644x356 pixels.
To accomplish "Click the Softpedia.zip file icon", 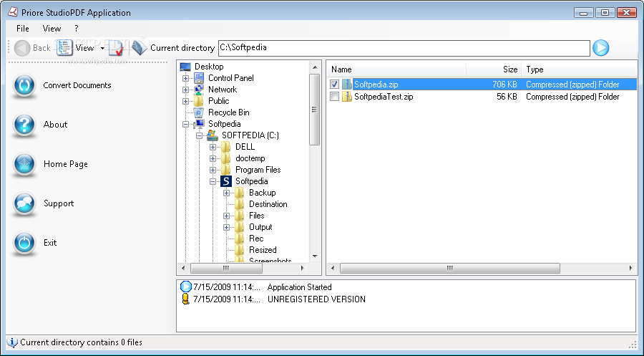I will 347,85.
